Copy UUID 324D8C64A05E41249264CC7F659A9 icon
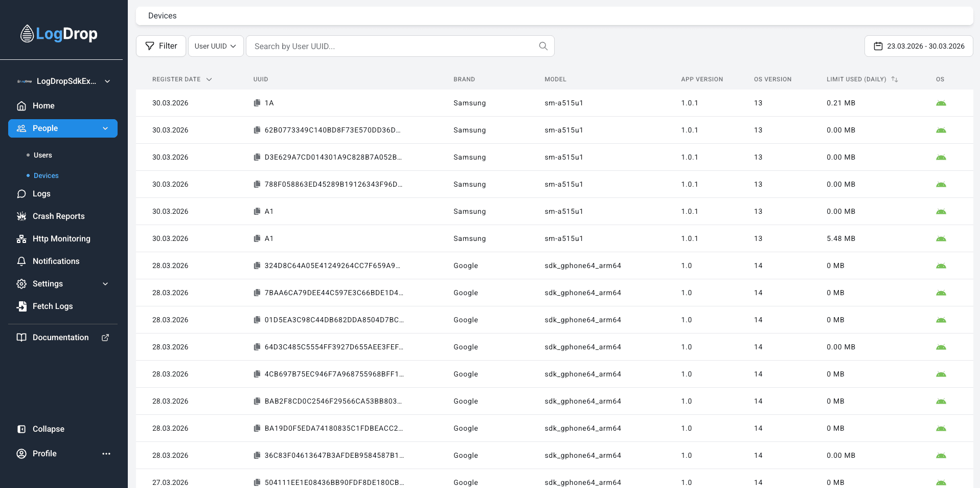The image size is (980, 488). point(257,265)
